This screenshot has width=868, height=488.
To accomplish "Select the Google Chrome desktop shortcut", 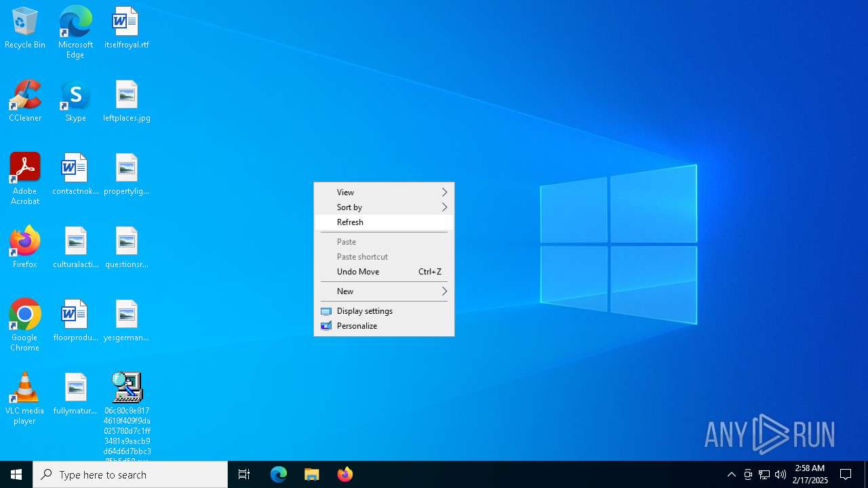I will coord(25,326).
